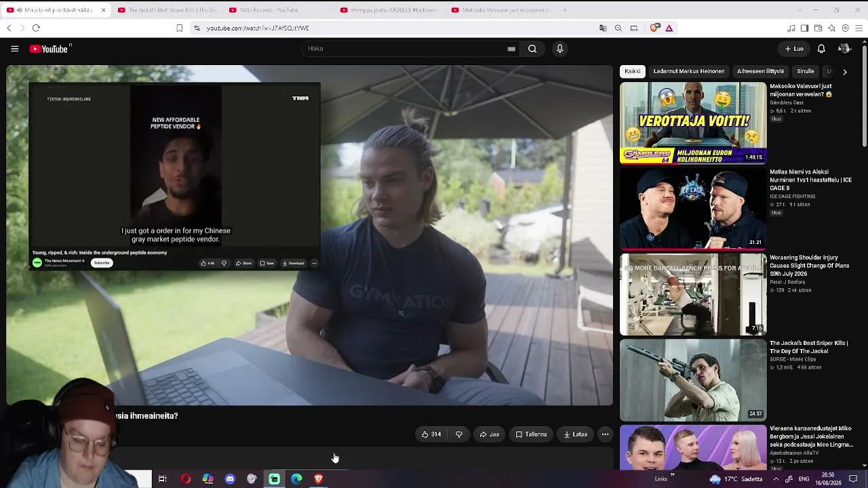This screenshot has width=868, height=488.
Task: Open The Jackal sniper rifle video thumbnail
Action: [x=693, y=380]
